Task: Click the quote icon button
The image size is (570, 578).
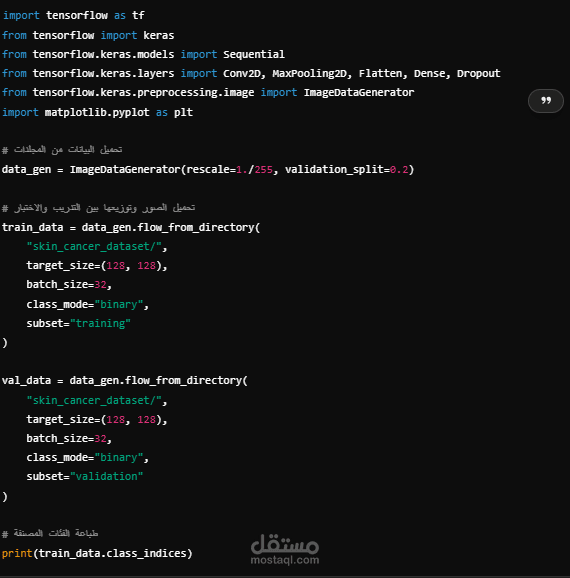Action: [546, 101]
